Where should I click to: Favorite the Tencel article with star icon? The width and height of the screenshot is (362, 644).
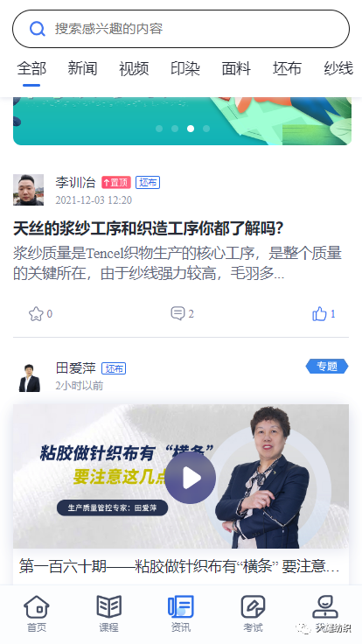click(36, 314)
